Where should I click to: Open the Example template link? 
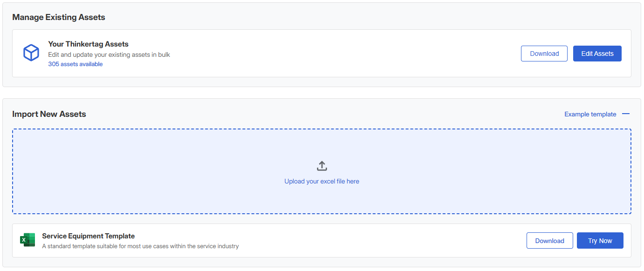click(590, 114)
